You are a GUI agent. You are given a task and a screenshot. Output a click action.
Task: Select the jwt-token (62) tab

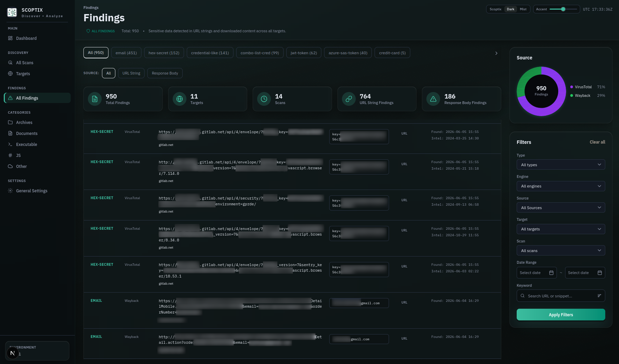coord(303,53)
